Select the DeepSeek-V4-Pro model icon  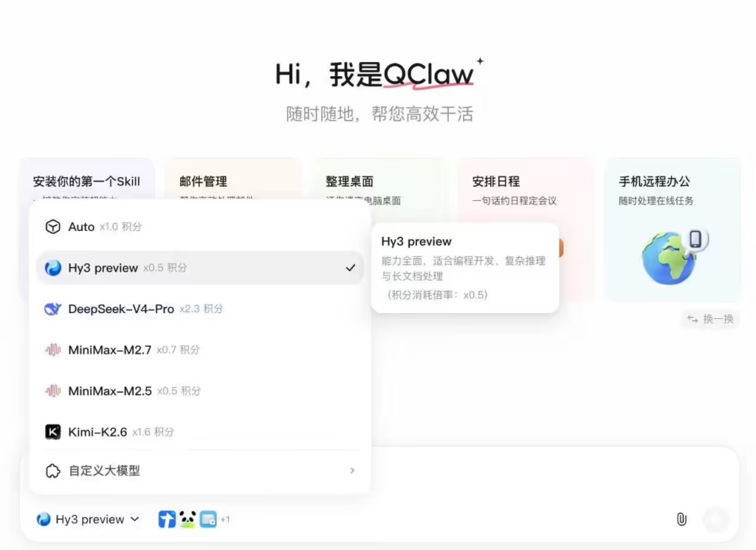click(x=53, y=309)
